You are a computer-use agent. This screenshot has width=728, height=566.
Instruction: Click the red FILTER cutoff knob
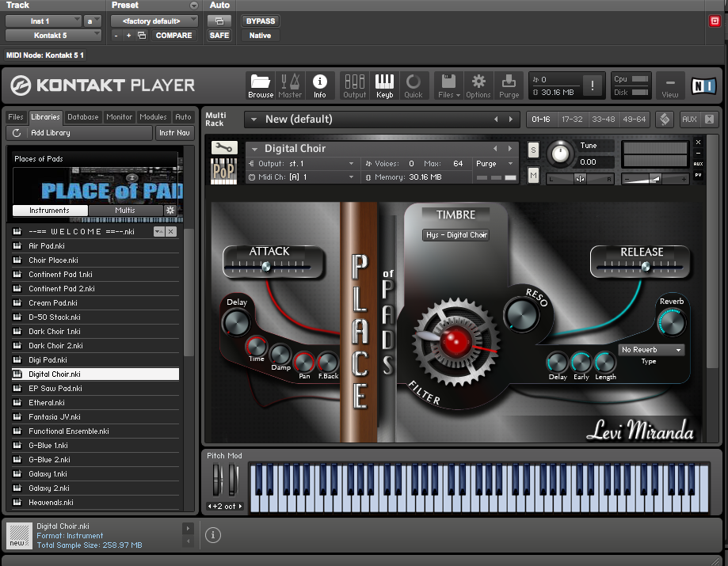tap(455, 342)
